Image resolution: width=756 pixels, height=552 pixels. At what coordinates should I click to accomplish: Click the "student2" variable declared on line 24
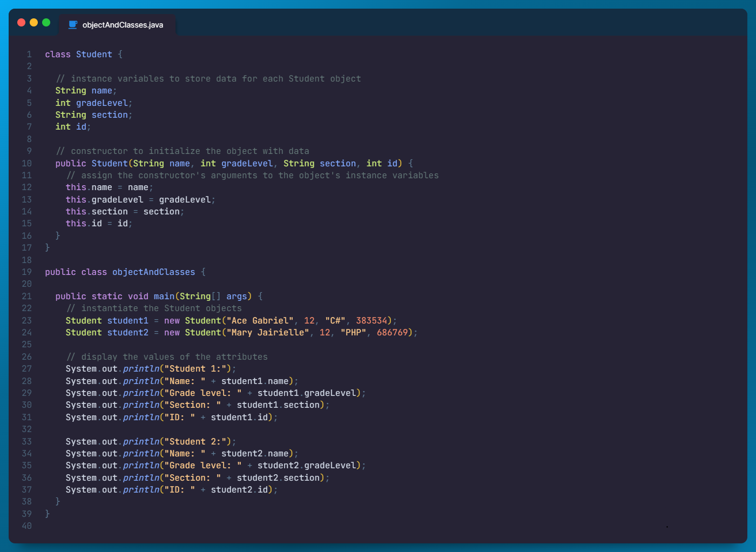pyautogui.click(x=127, y=333)
